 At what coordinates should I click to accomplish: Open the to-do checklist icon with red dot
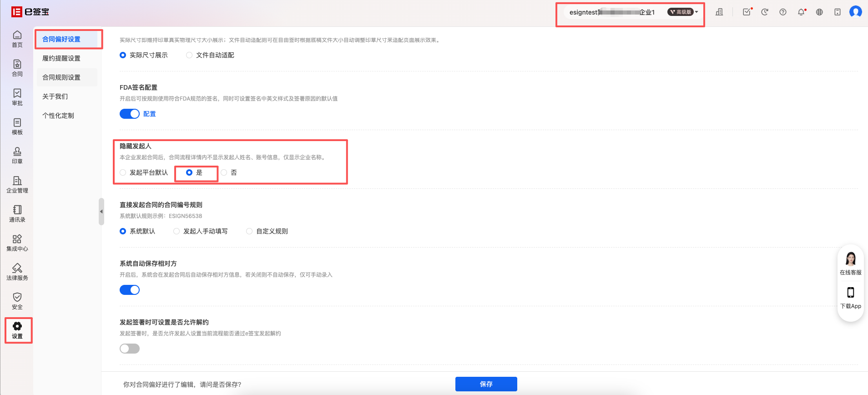point(747,12)
